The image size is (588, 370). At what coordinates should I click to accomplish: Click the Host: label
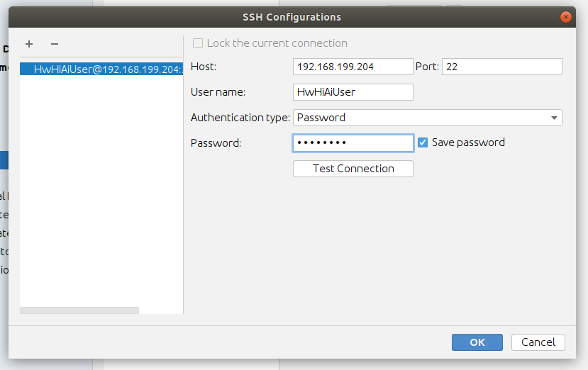tap(204, 67)
